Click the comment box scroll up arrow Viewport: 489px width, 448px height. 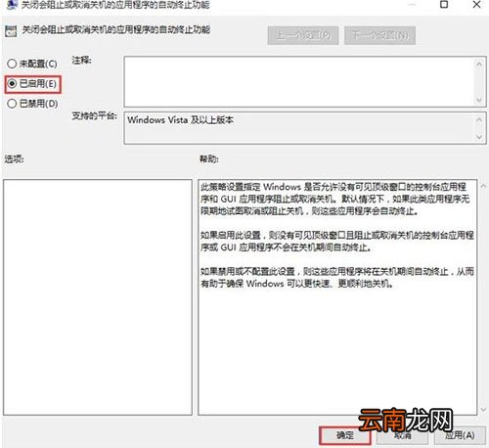pos(479,64)
